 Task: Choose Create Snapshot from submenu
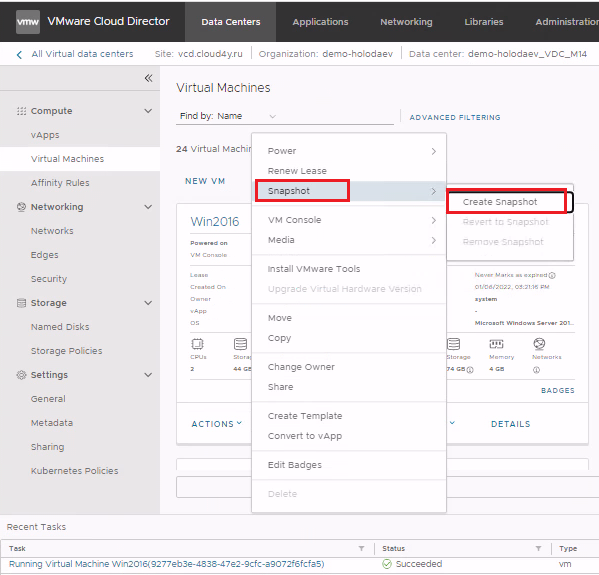click(x=510, y=202)
